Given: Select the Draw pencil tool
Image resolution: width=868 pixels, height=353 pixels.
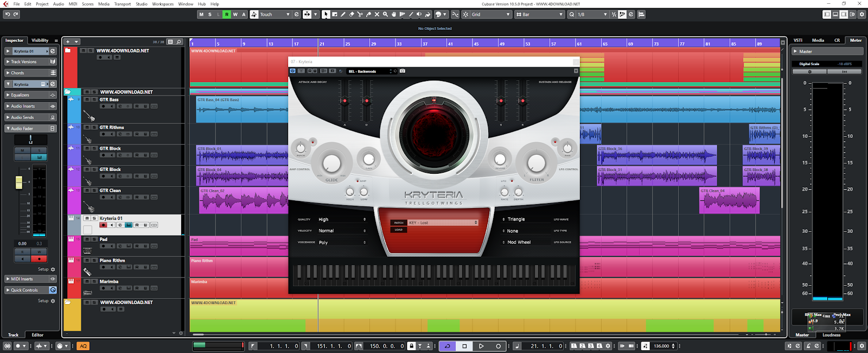Looking at the screenshot, I should pos(343,15).
